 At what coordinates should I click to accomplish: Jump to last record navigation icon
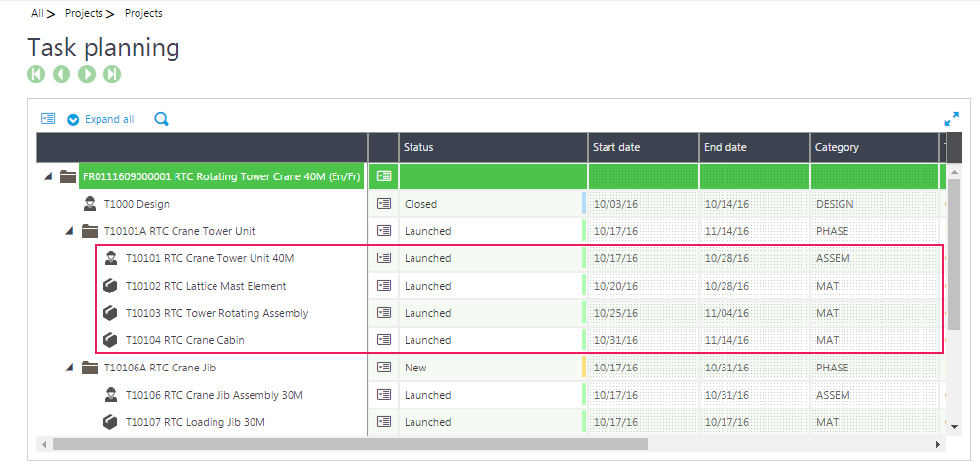coord(112,74)
